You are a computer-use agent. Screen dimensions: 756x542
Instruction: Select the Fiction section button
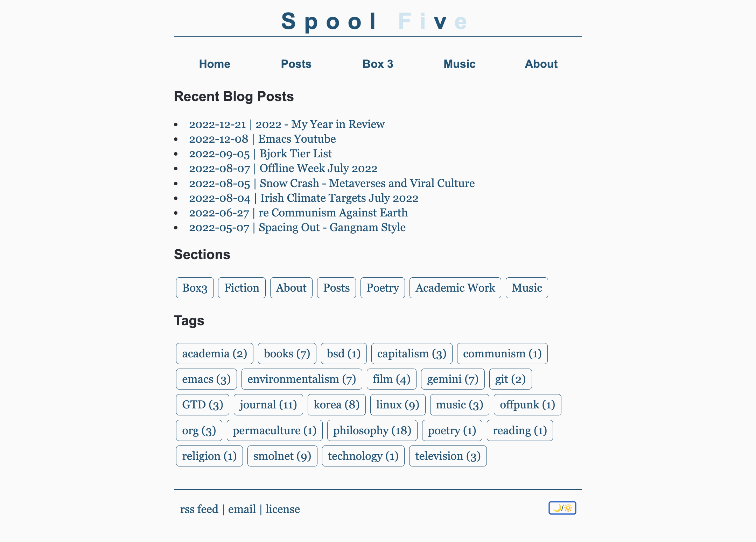(241, 288)
